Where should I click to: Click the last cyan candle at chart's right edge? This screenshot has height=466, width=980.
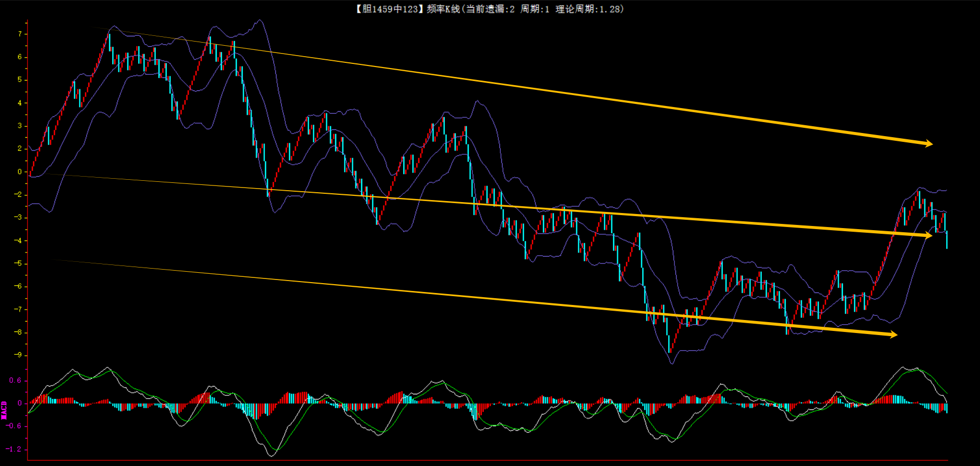click(x=947, y=239)
